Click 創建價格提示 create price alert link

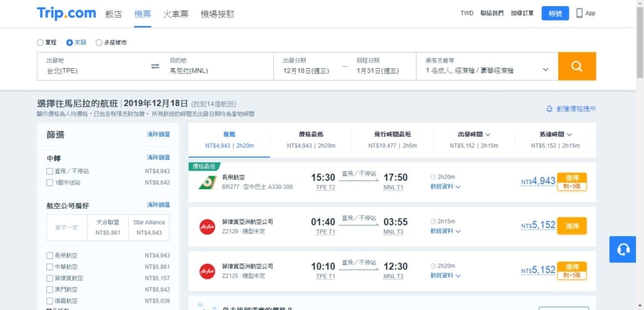point(576,109)
